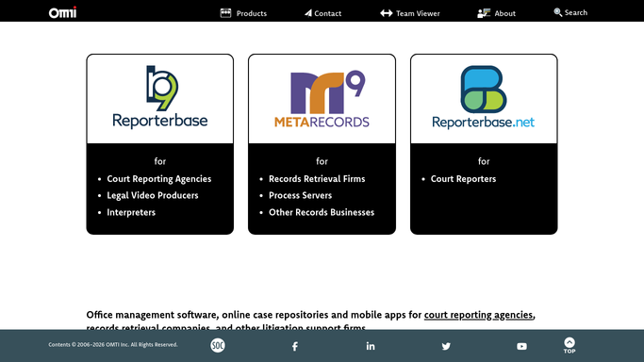The image size is (644, 362).
Task: Click the About people icon
Action: [x=484, y=13]
